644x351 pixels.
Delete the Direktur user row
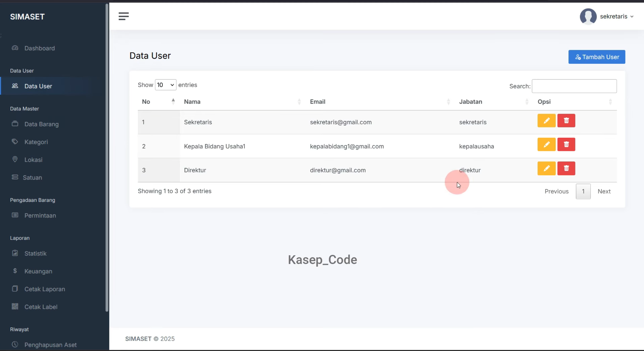coord(566,168)
